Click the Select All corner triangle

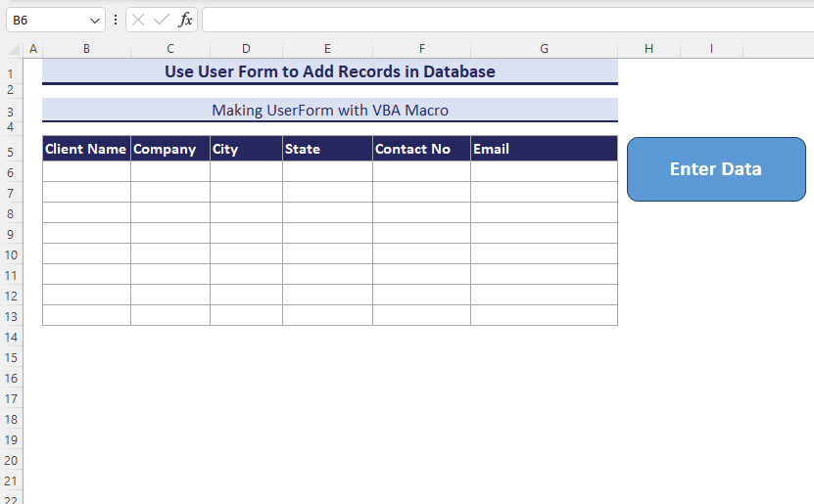coord(14,49)
